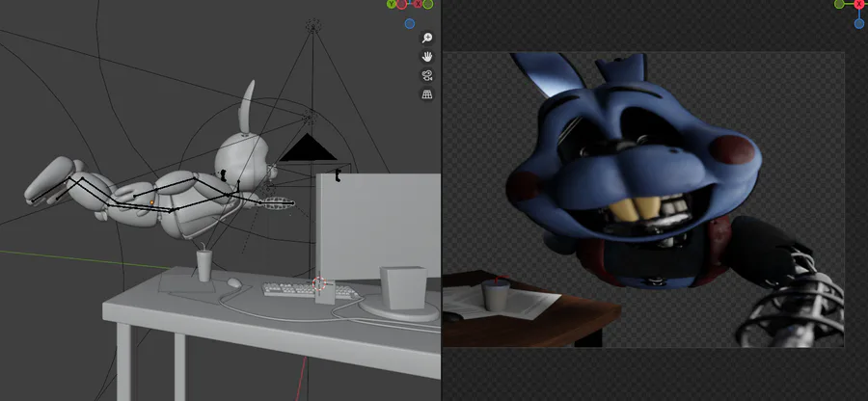Select the popcorn-style box on the desk
Viewport: 868px width, 401px height.
click(x=403, y=287)
